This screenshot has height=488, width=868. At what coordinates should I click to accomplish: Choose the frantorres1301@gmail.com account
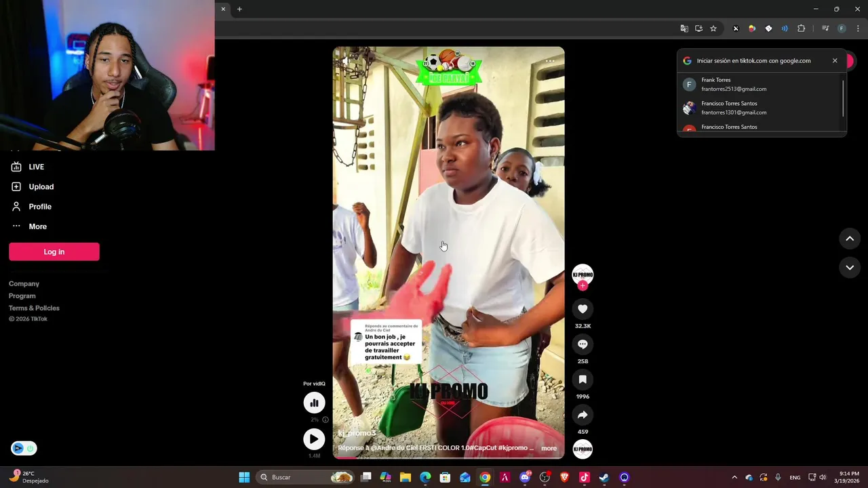(x=759, y=108)
